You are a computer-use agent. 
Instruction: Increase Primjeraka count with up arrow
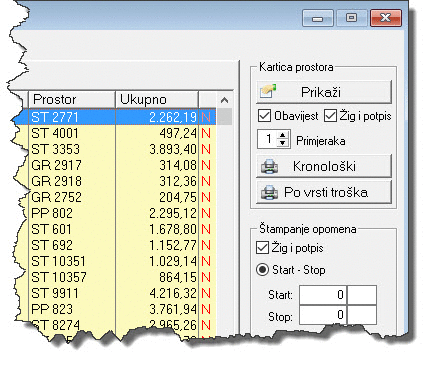pyautogui.click(x=283, y=135)
